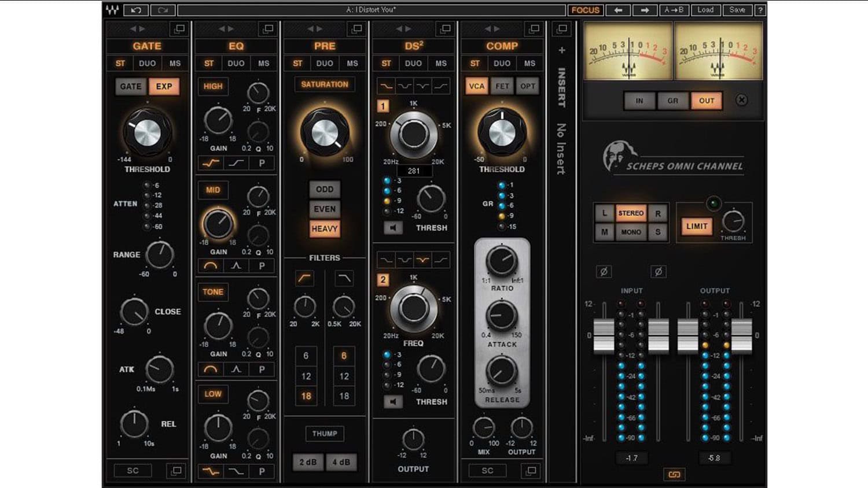Screen dimensions: 868x488
Task: Click the right OUTPUT fader handle
Action: (x=742, y=335)
